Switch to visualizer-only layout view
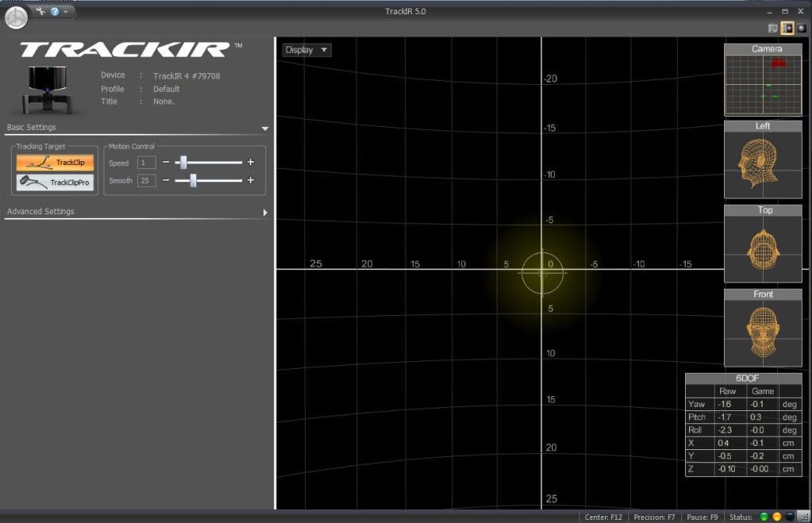The width and height of the screenshot is (812, 523). pyautogui.click(x=802, y=29)
